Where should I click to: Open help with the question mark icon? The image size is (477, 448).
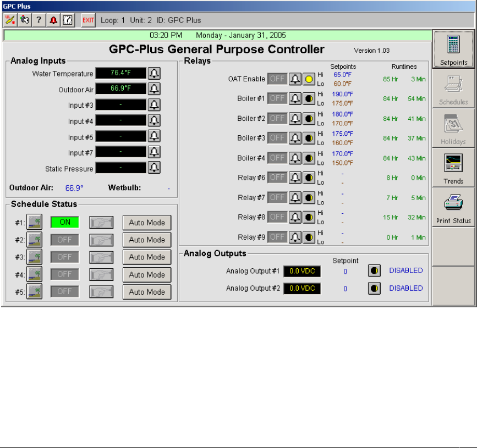coord(39,20)
